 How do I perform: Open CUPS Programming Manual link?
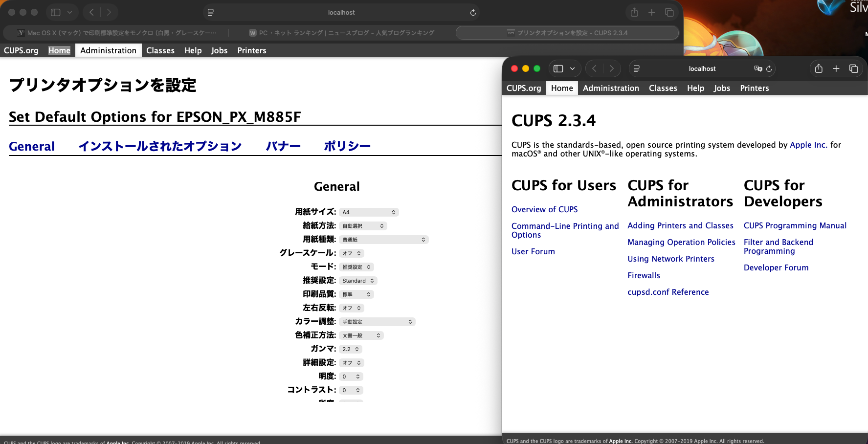[x=795, y=225]
